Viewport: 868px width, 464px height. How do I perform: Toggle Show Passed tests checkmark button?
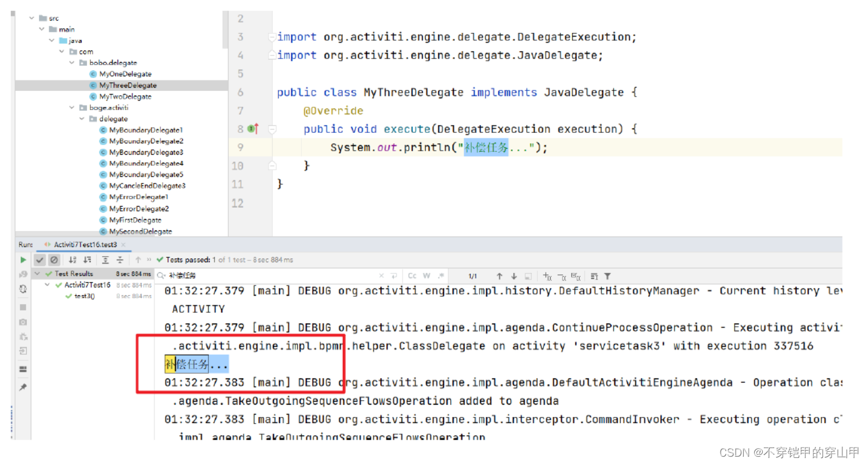coord(40,260)
